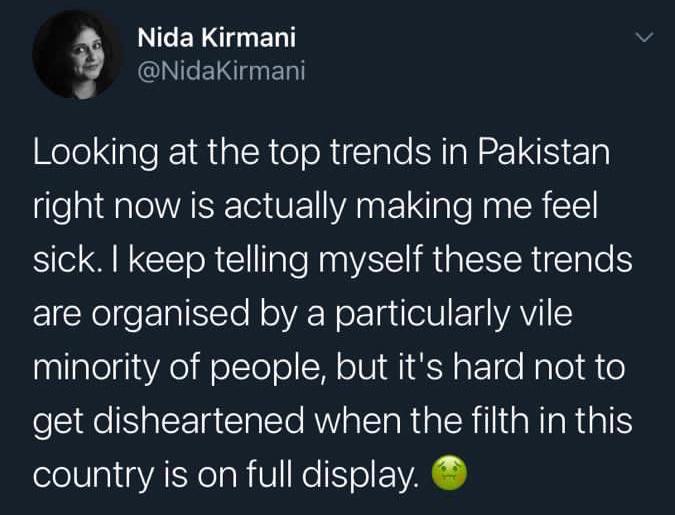Select the word Looking at tweet start
Screen dimensions: 675x515
[96, 154]
